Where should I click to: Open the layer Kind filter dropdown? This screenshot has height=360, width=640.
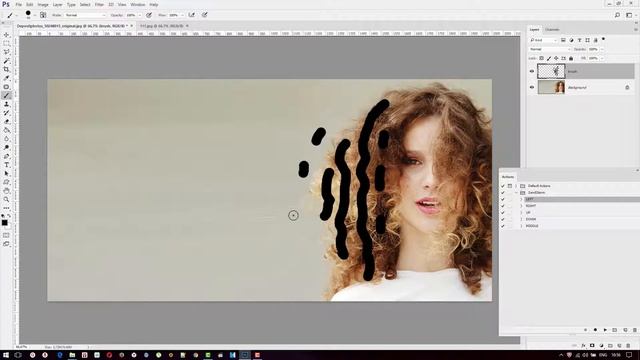click(543, 40)
